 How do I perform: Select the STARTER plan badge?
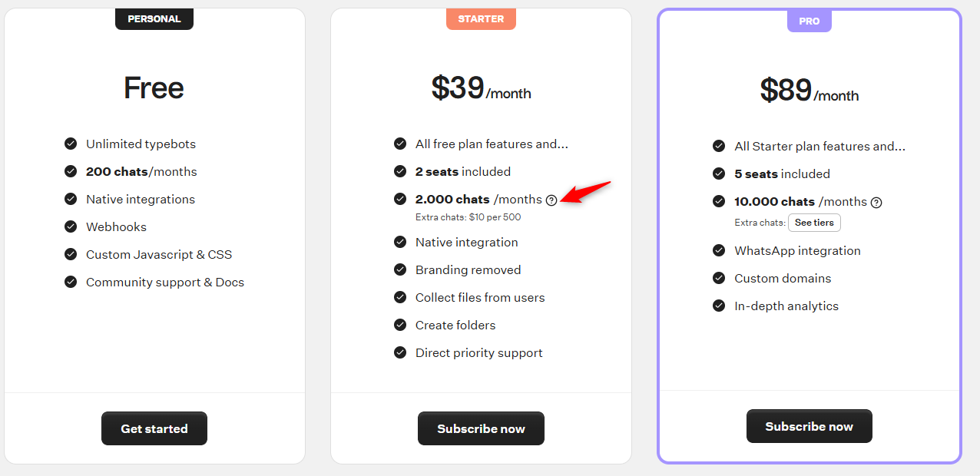[x=481, y=19]
